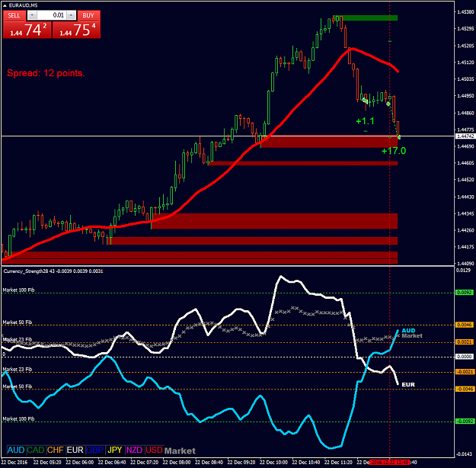Click the AUD line label
476x468 pixels.
tap(408, 330)
